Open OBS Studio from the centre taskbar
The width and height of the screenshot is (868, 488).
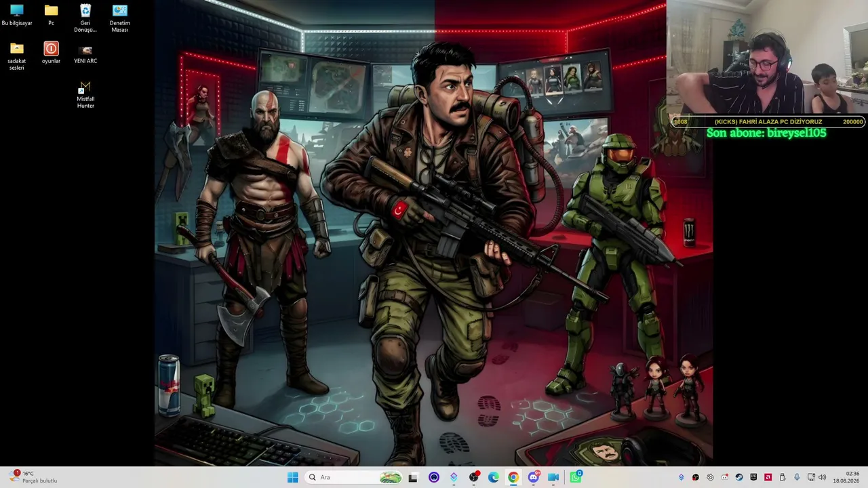pos(474,477)
